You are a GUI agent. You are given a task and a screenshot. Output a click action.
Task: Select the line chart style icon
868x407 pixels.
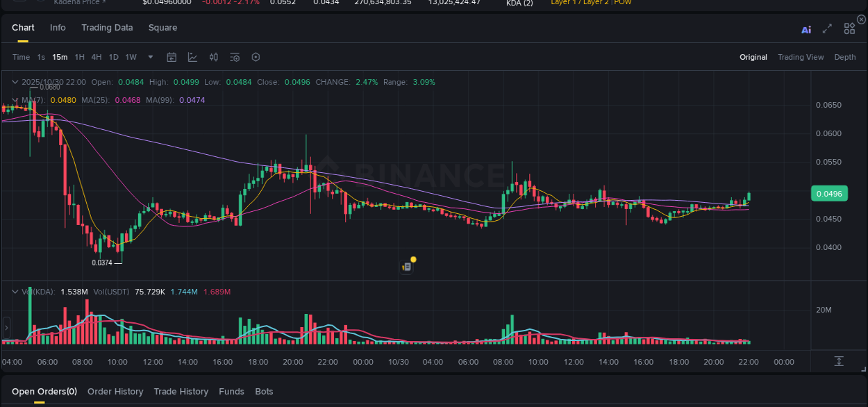pos(192,57)
